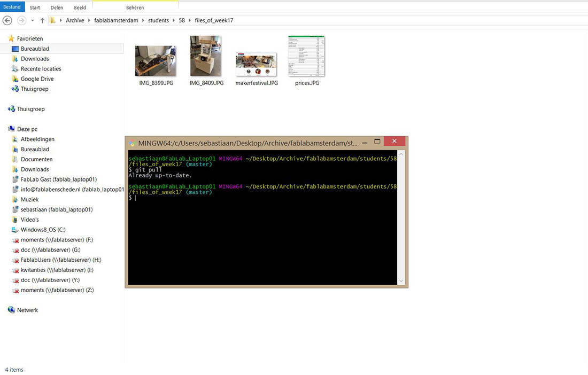Open the Video's folder icon
The width and height of the screenshot is (588, 375).
pyautogui.click(x=15, y=220)
